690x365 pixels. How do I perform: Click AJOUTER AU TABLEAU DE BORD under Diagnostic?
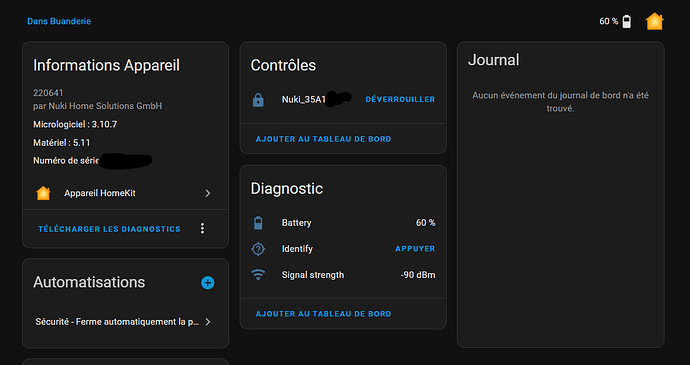pos(323,314)
